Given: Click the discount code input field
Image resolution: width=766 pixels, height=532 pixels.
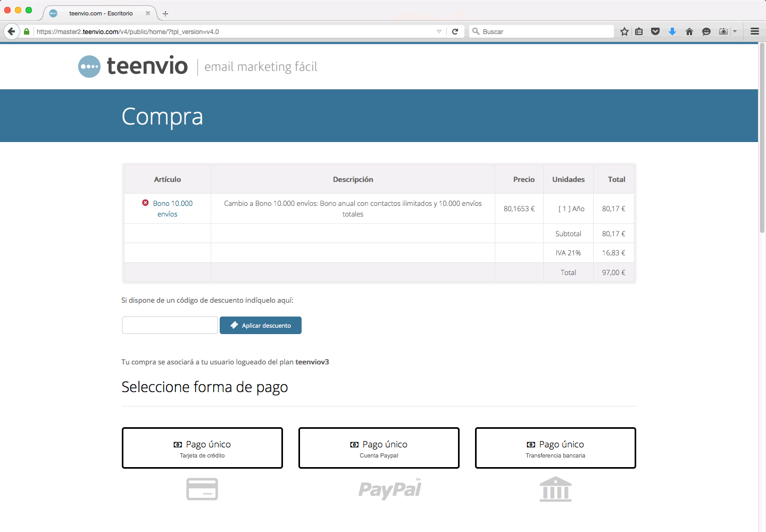Looking at the screenshot, I should (x=169, y=325).
